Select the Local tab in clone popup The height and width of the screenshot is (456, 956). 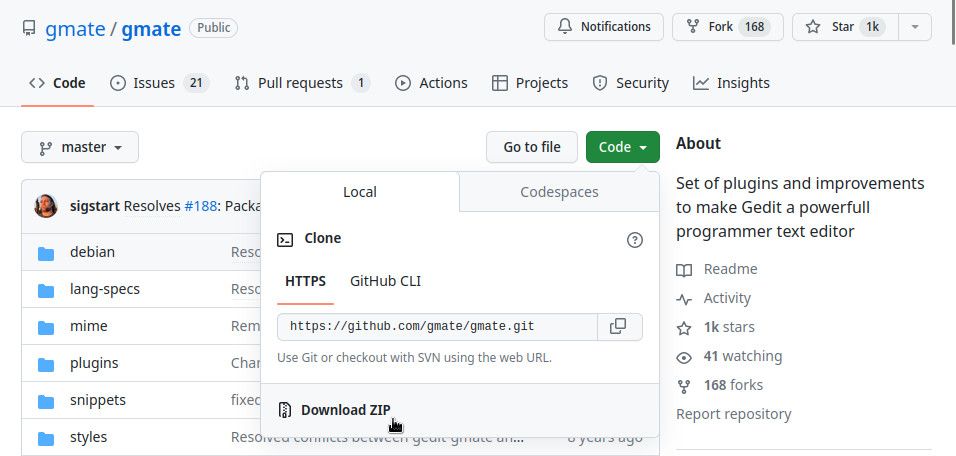point(360,191)
